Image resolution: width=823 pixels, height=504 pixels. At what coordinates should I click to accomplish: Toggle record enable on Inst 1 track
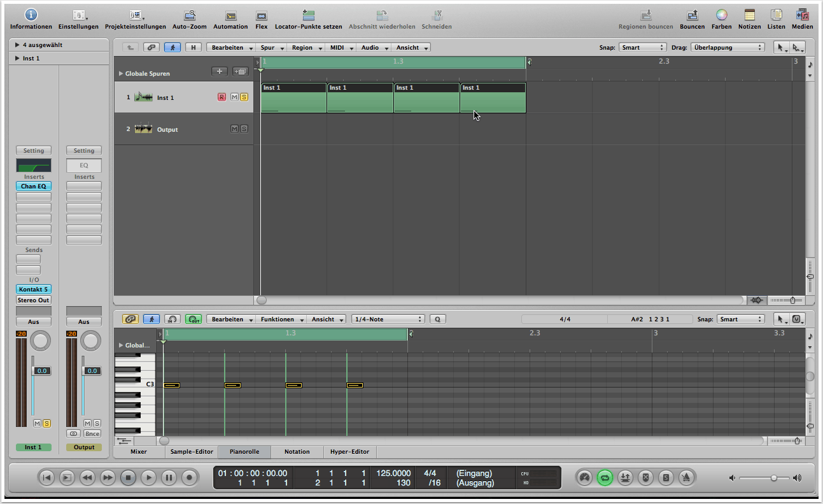tap(222, 97)
